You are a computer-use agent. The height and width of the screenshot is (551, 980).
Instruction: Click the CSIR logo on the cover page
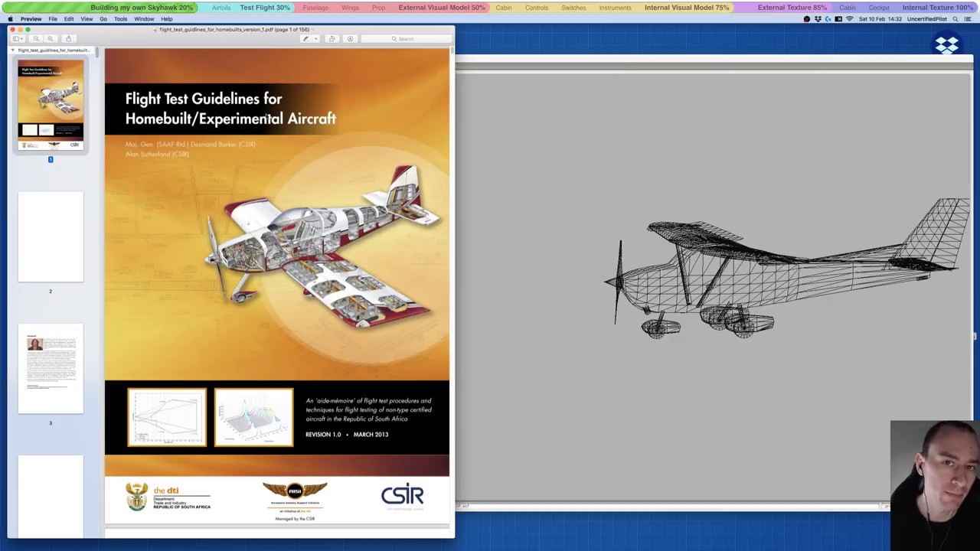pyautogui.click(x=402, y=496)
